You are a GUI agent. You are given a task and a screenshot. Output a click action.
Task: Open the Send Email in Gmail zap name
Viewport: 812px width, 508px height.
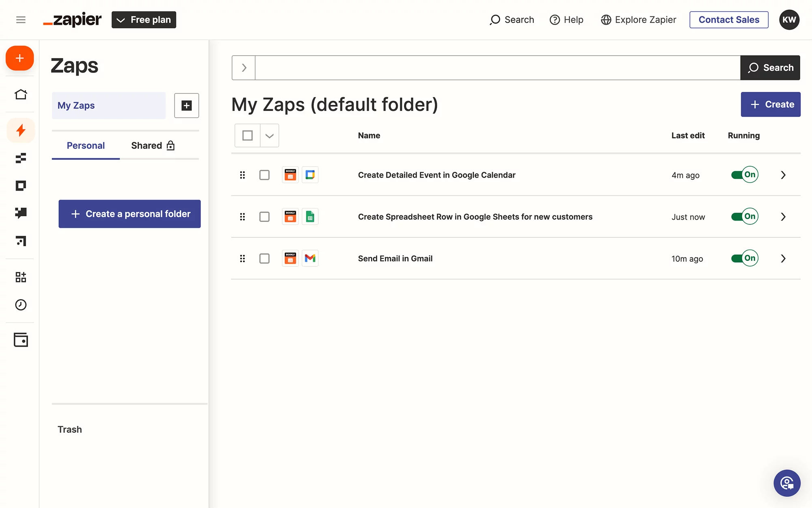[x=395, y=259]
